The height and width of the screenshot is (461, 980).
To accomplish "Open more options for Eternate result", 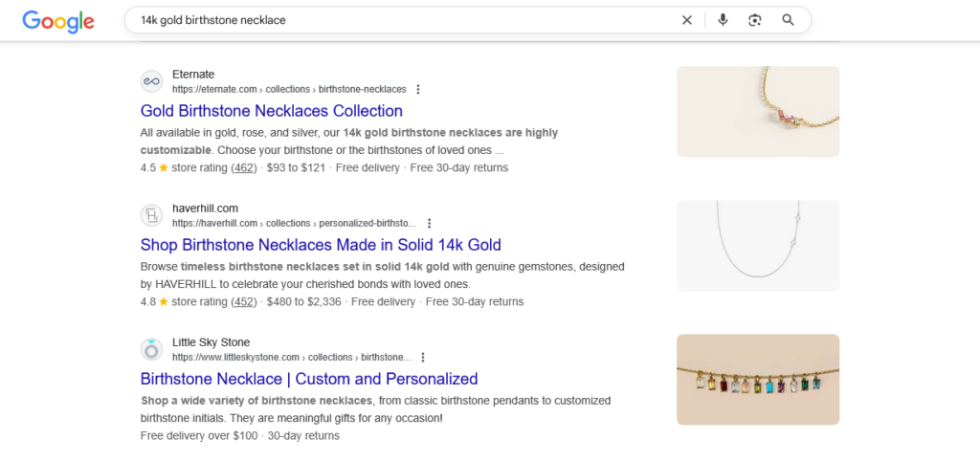I will pos(418,89).
